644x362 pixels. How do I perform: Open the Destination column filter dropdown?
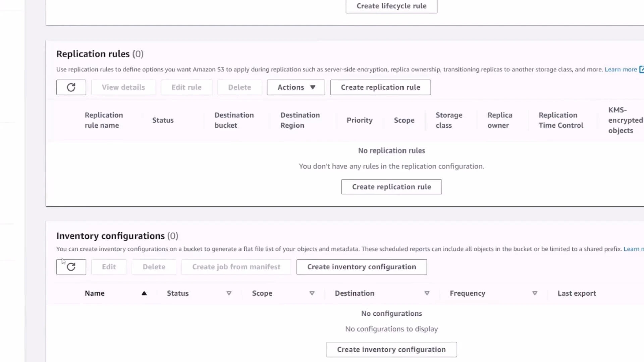coord(427,293)
